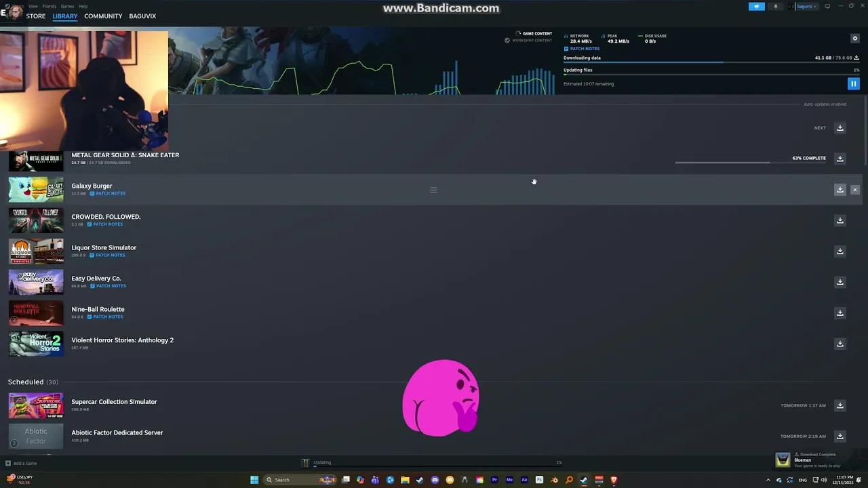
Task: Start the CROWDED. FOLLOWED. download
Action: [840, 220]
